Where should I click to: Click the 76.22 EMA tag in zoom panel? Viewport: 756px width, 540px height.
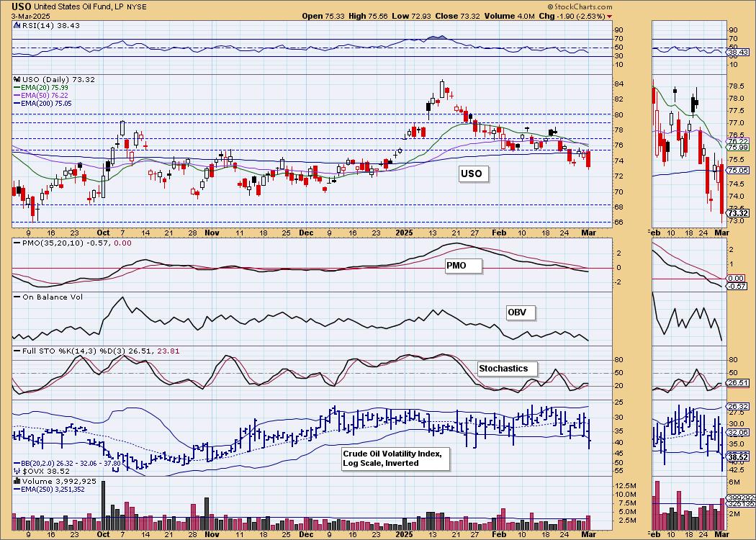click(x=738, y=141)
